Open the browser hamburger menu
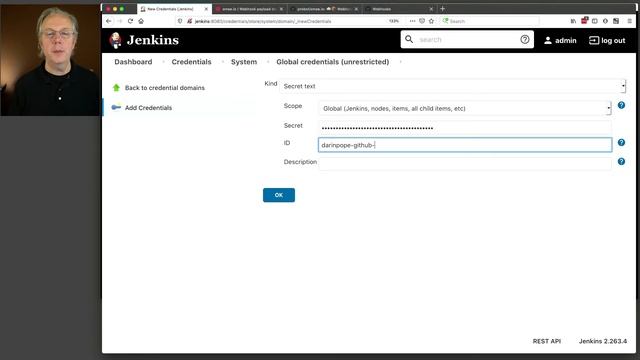The image size is (640, 360). click(x=629, y=21)
